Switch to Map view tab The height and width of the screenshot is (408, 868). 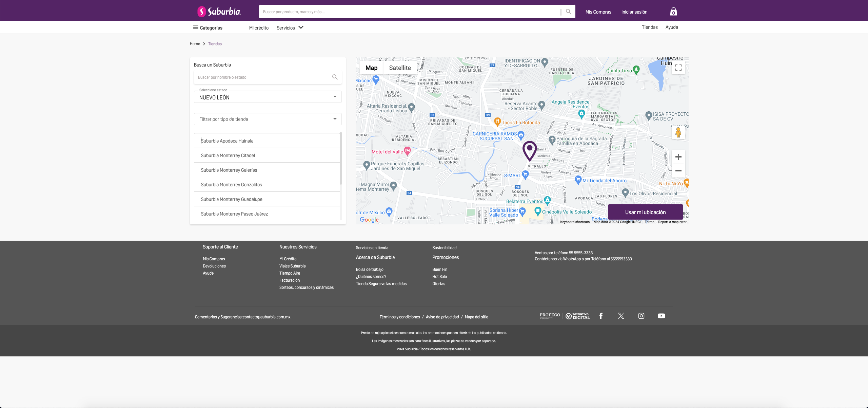tap(371, 68)
